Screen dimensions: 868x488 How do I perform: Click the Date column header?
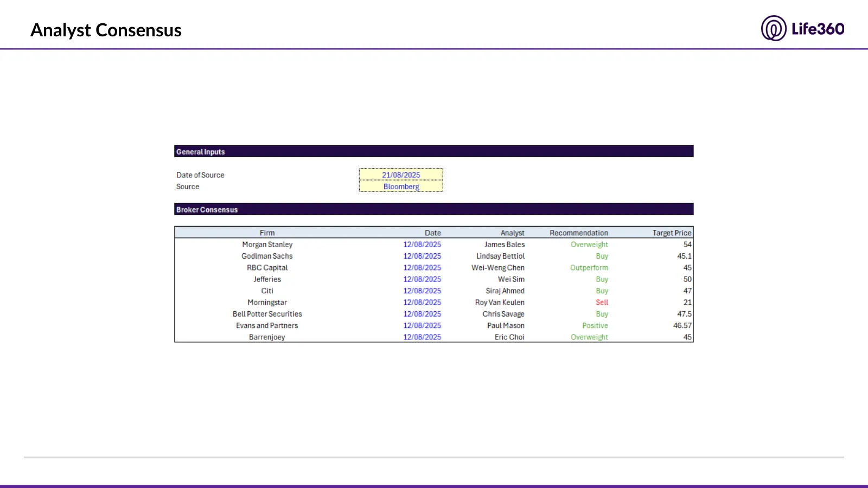point(433,233)
